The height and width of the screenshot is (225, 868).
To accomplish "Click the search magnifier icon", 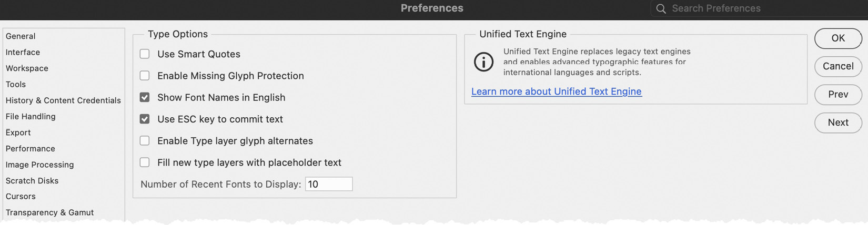I will point(661,8).
